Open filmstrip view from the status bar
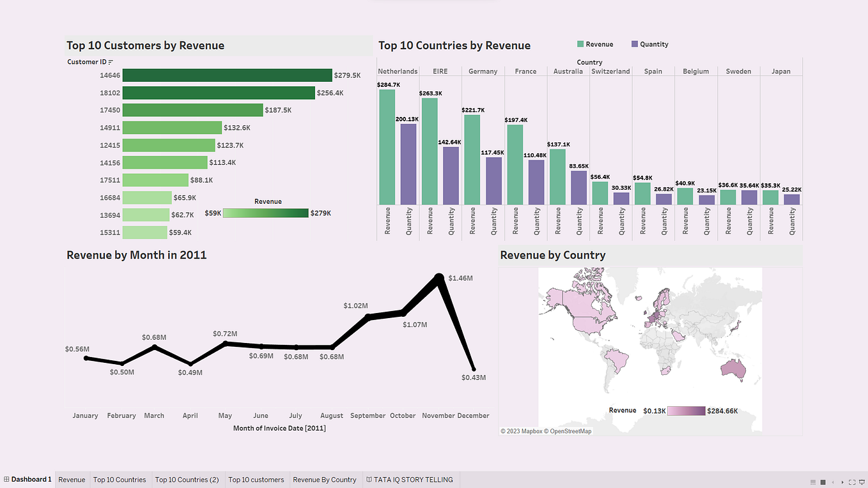The image size is (868, 488). click(x=813, y=482)
